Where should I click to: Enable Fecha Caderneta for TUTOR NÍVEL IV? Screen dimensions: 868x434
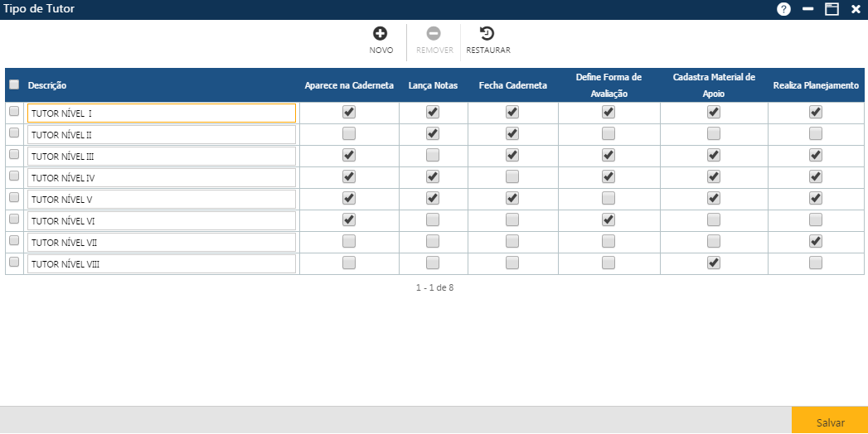point(512,176)
